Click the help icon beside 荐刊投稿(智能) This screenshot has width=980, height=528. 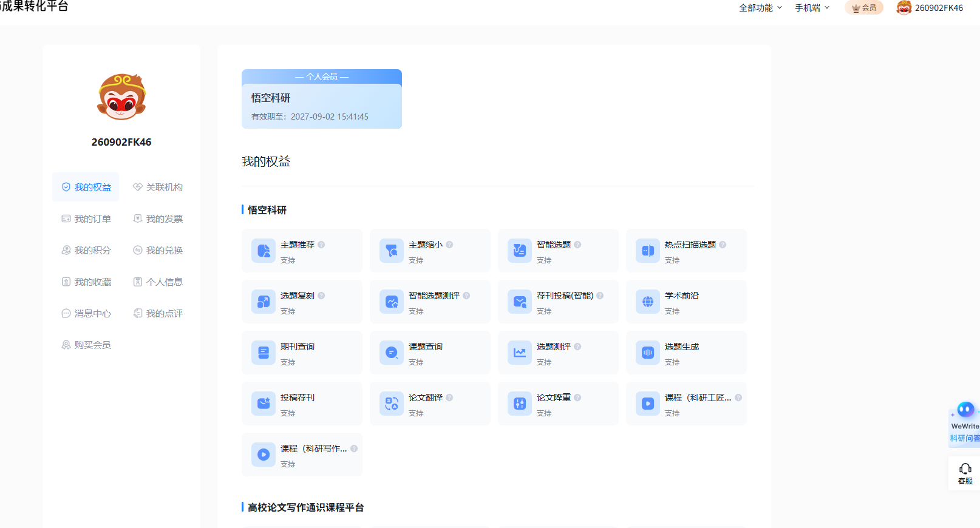click(600, 296)
